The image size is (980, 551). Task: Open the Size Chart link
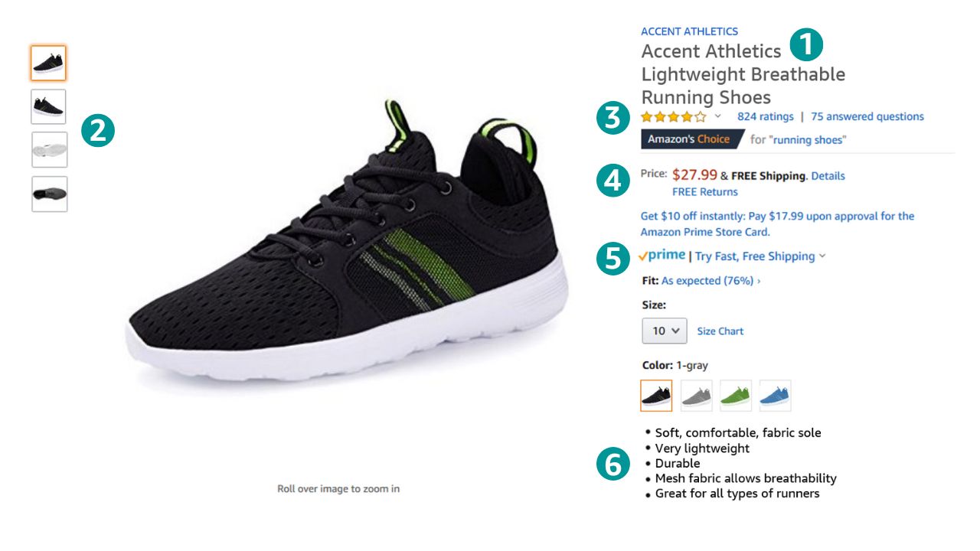pos(719,331)
